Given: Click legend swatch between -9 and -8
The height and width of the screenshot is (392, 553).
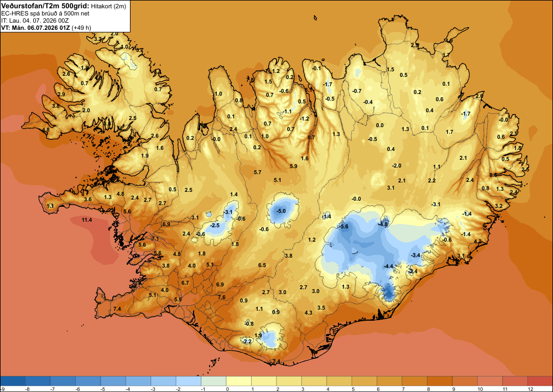Looking at the screenshot, I should coord(13,381).
